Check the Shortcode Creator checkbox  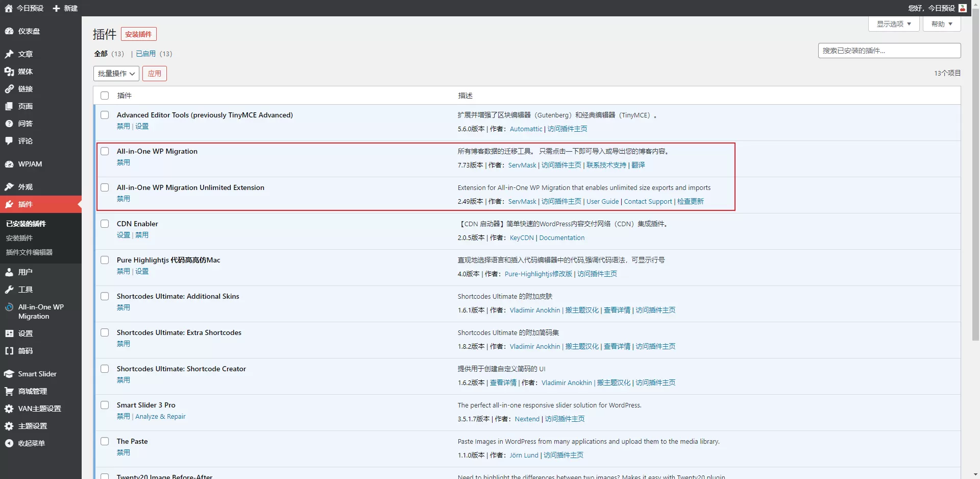pos(105,369)
